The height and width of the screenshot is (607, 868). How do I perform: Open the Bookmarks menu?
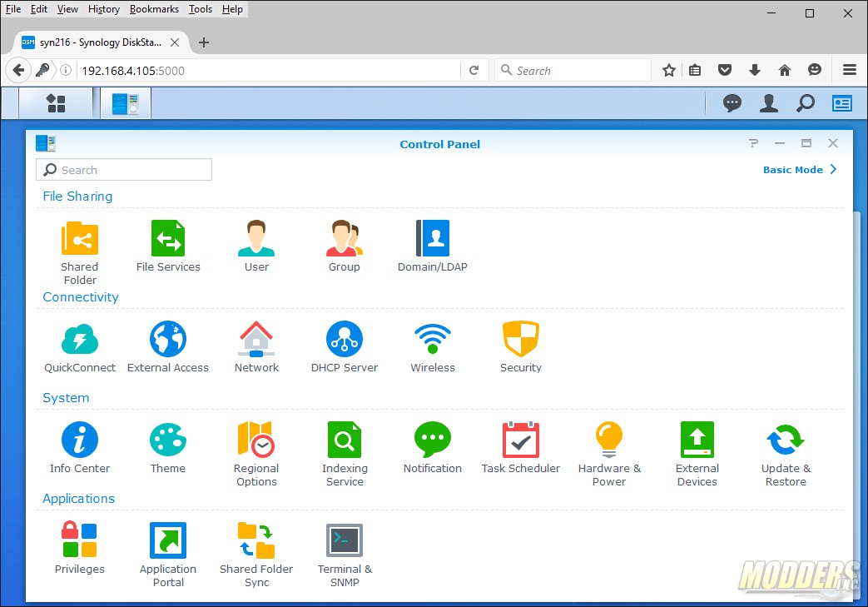[x=154, y=9]
